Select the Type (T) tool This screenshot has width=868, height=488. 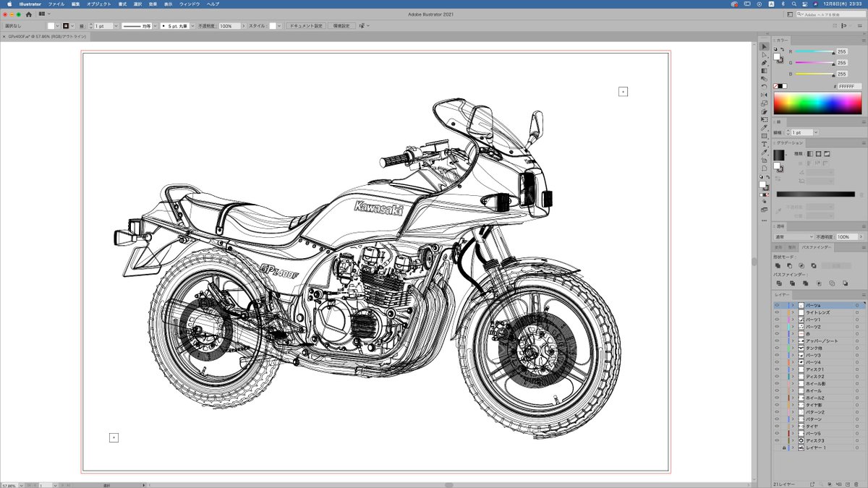pyautogui.click(x=764, y=144)
